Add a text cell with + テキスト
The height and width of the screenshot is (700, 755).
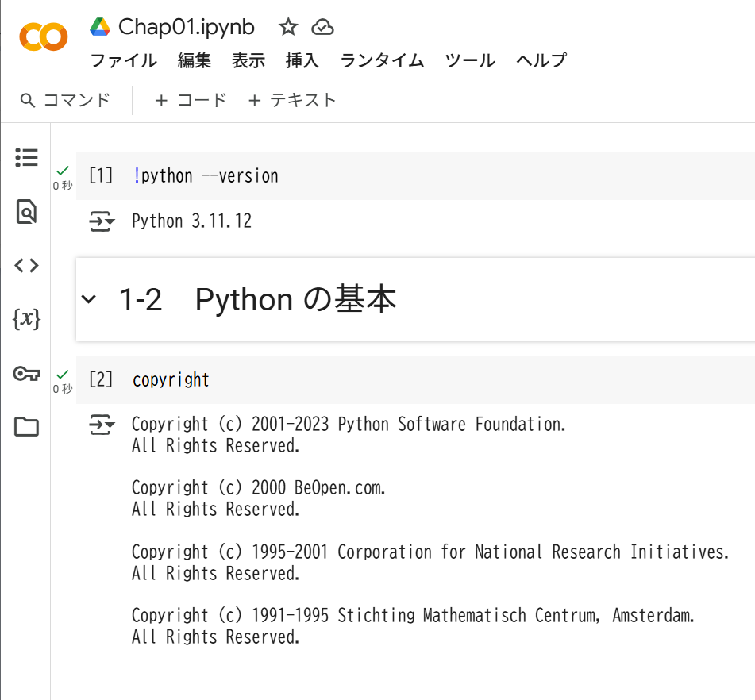coord(292,100)
